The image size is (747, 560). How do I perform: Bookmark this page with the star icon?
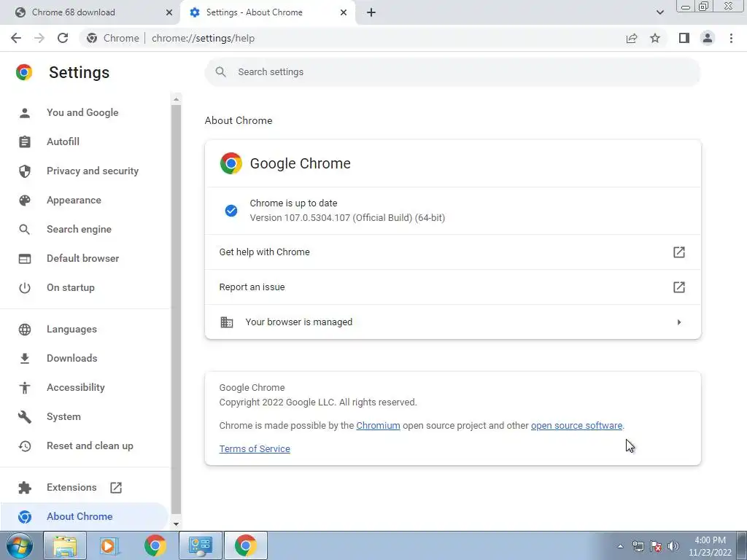point(655,38)
